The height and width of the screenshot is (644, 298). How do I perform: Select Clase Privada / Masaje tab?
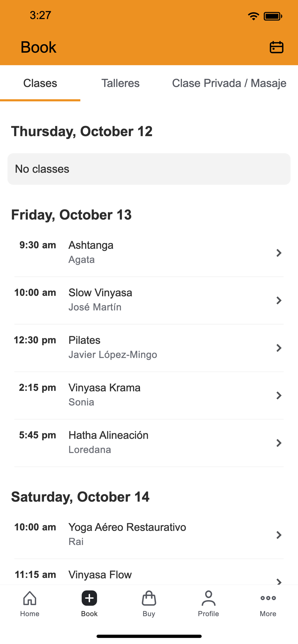(229, 83)
